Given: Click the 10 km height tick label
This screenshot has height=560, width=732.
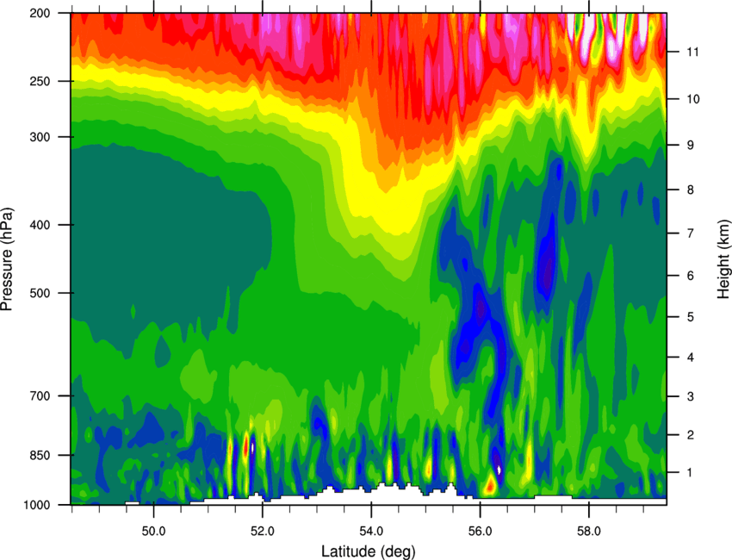Looking at the screenshot, I should click(693, 99).
